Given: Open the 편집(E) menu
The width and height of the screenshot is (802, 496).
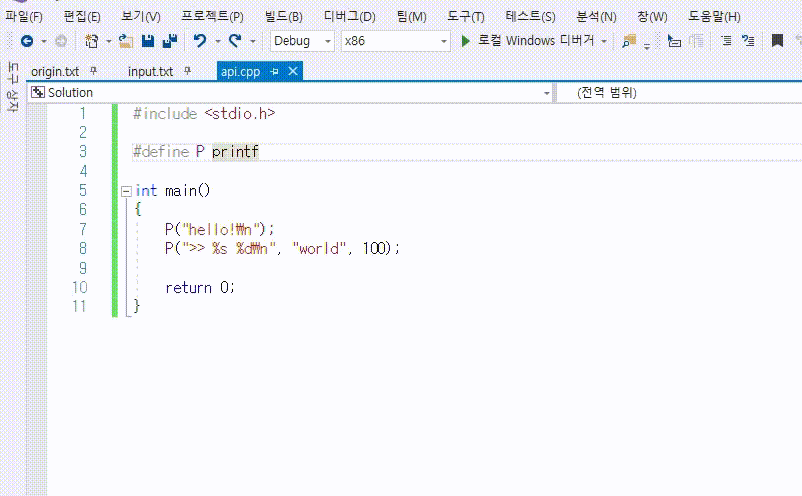Looking at the screenshot, I should pos(82,16).
